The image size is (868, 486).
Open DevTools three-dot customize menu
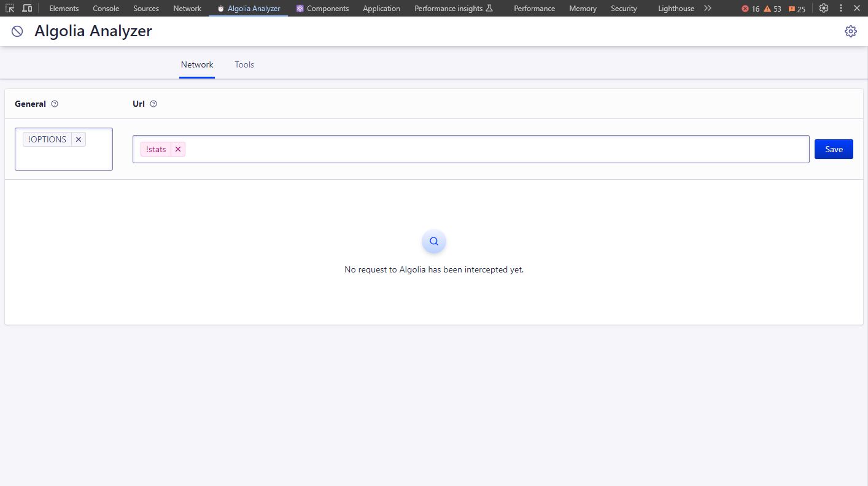[841, 8]
